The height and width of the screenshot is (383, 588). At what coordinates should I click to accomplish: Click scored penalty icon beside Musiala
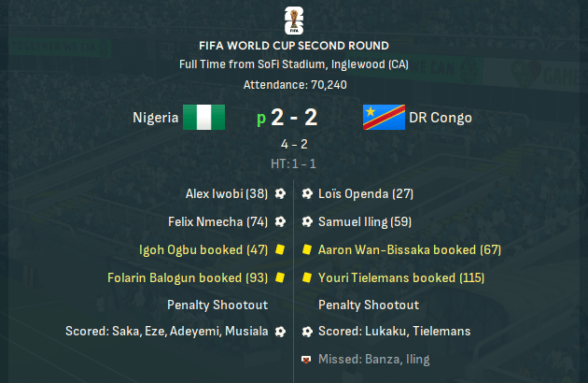click(280, 332)
